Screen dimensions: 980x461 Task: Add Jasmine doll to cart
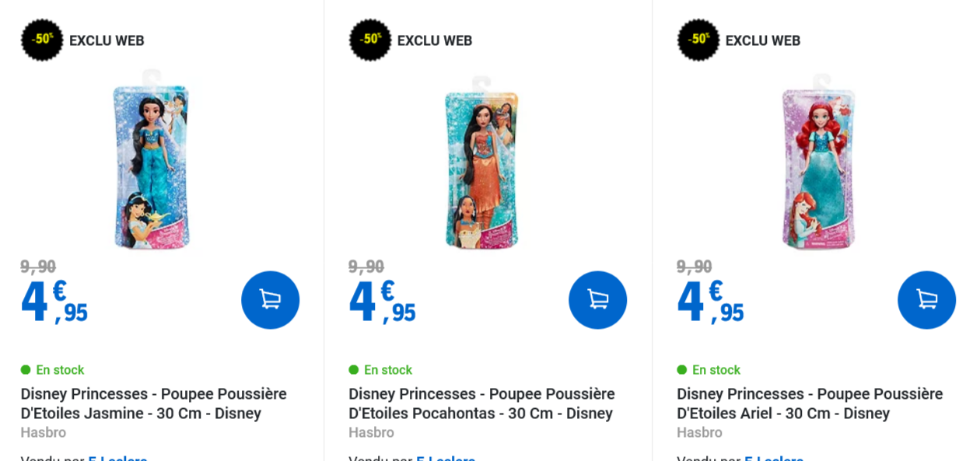270,299
